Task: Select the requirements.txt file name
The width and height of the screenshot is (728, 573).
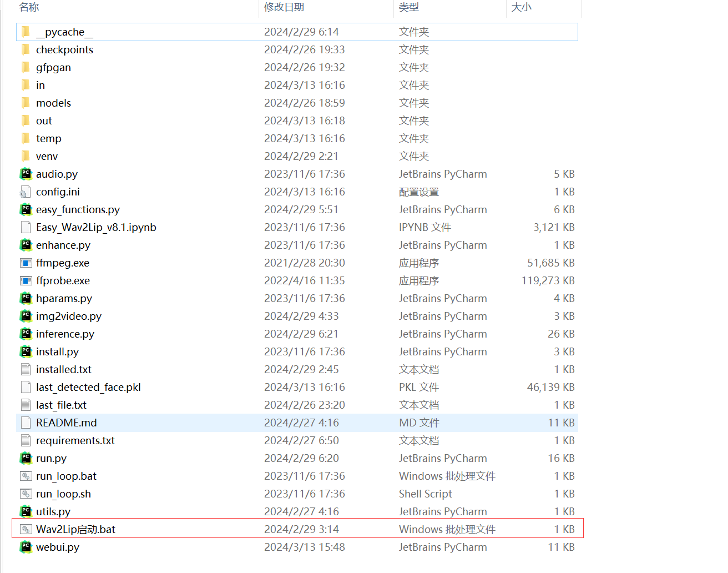Action: pyautogui.click(x=75, y=440)
